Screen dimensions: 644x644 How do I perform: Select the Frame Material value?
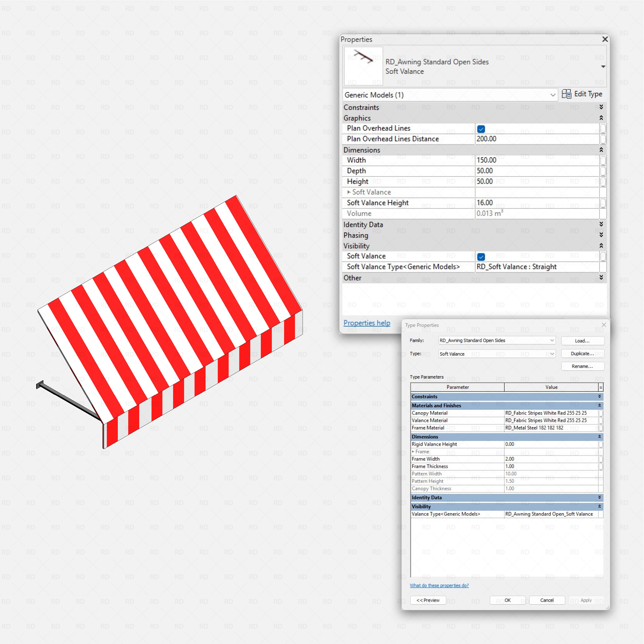pos(551,428)
